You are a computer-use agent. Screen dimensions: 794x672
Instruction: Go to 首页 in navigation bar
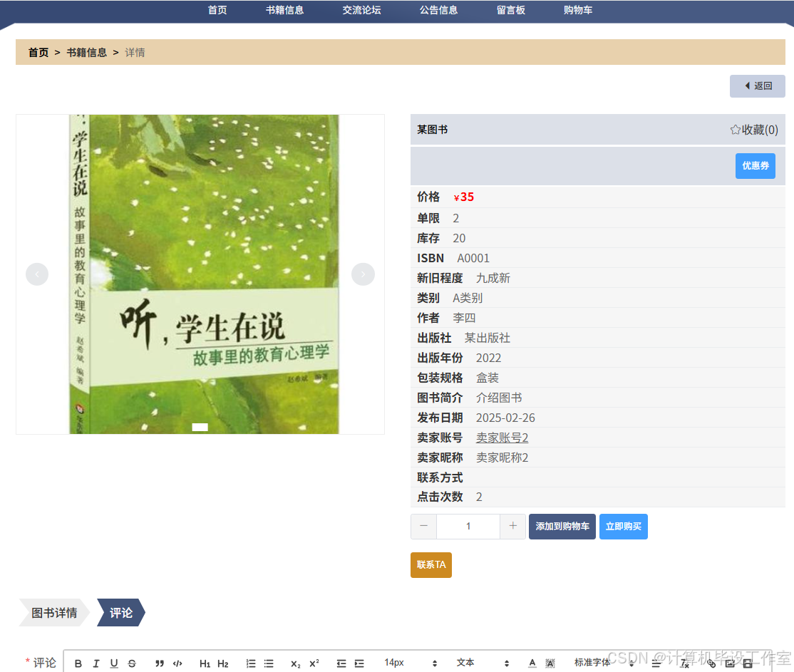tap(217, 10)
